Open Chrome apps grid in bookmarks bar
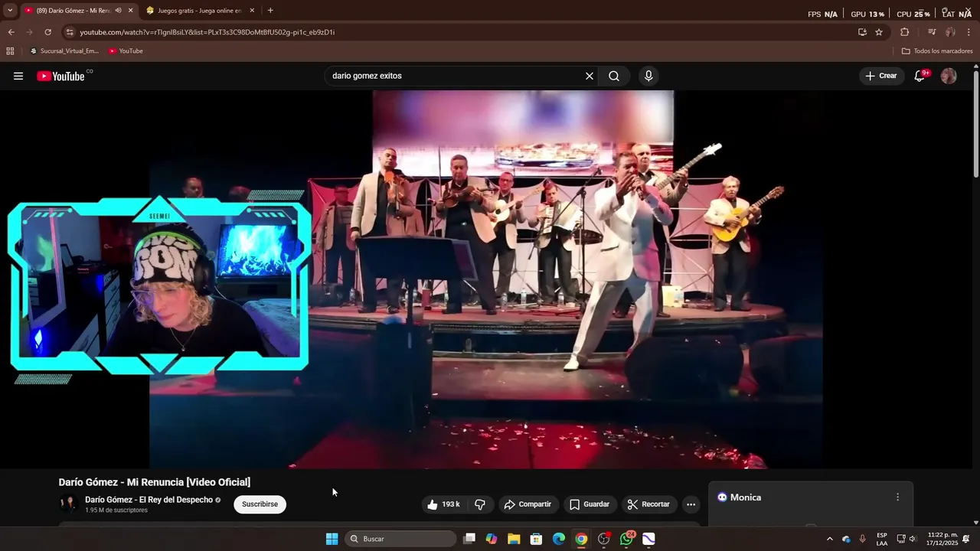980x551 pixels. coord(10,51)
